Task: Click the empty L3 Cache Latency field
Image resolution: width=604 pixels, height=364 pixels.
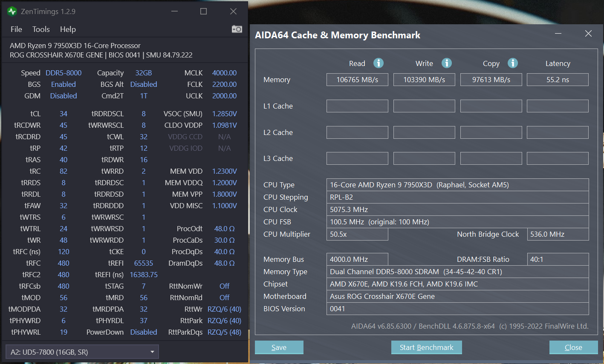Action: click(x=558, y=158)
